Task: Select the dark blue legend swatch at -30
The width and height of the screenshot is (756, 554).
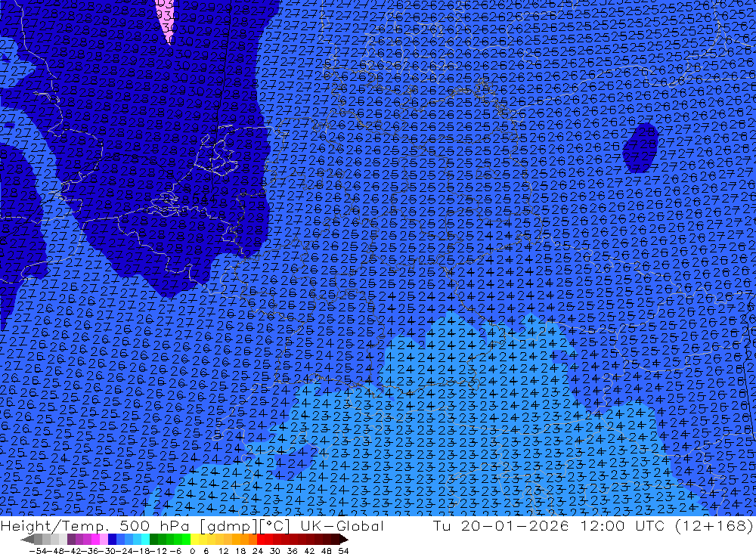Action: [x=112, y=540]
